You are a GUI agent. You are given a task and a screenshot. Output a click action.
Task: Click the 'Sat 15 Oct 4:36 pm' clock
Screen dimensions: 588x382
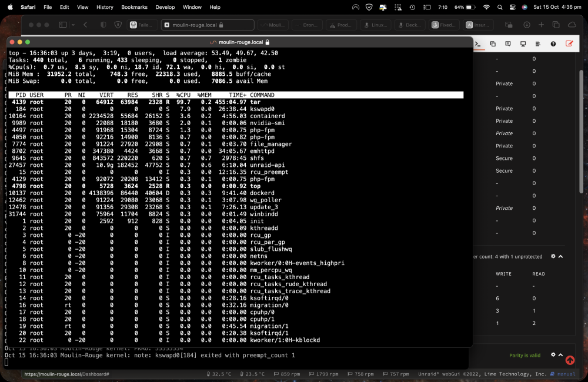[557, 7]
